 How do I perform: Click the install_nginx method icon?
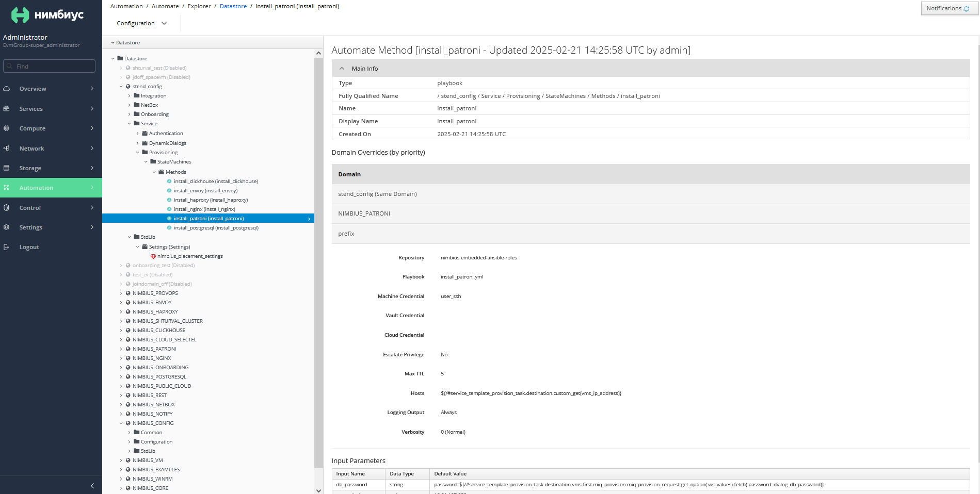pyautogui.click(x=169, y=209)
